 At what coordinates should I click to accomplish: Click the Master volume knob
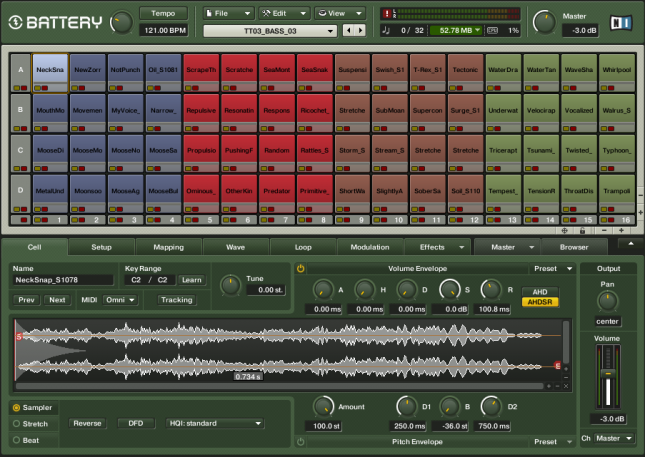[x=546, y=22]
